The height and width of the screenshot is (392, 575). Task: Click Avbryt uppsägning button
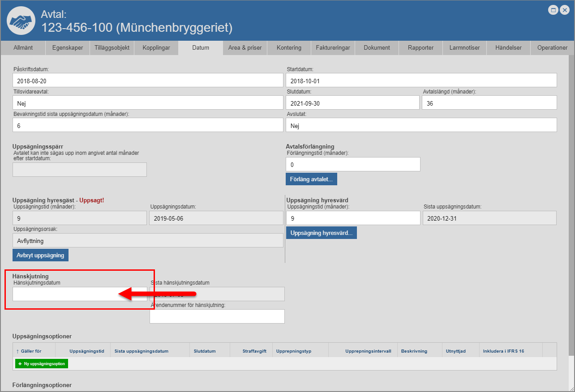pyautogui.click(x=40, y=256)
